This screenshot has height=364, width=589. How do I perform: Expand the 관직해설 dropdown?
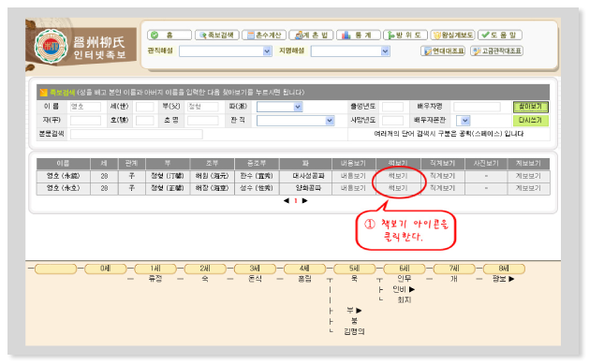267,51
